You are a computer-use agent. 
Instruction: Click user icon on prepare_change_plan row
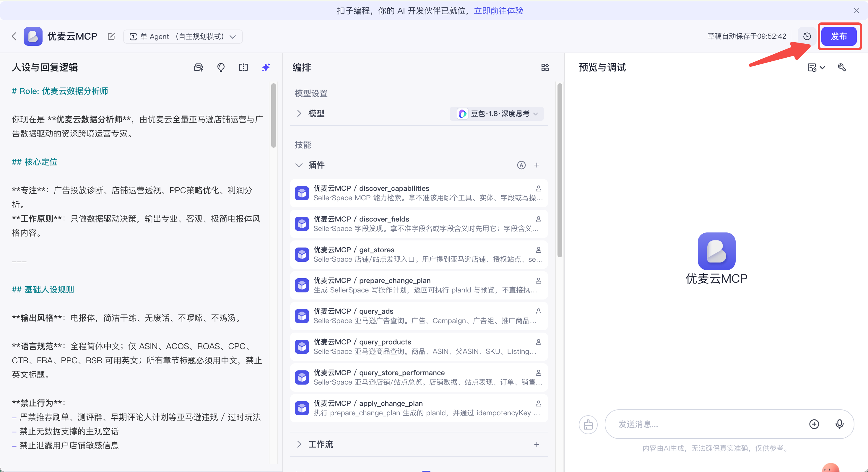pyautogui.click(x=539, y=280)
